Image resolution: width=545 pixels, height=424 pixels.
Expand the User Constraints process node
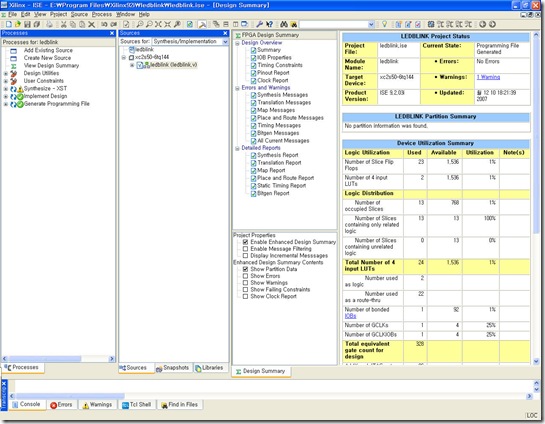(6, 81)
